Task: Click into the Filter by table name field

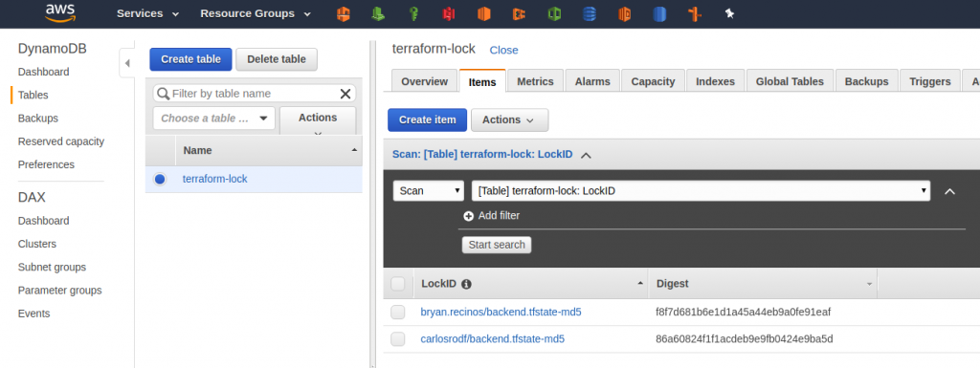Action: click(x=254, y=94)
